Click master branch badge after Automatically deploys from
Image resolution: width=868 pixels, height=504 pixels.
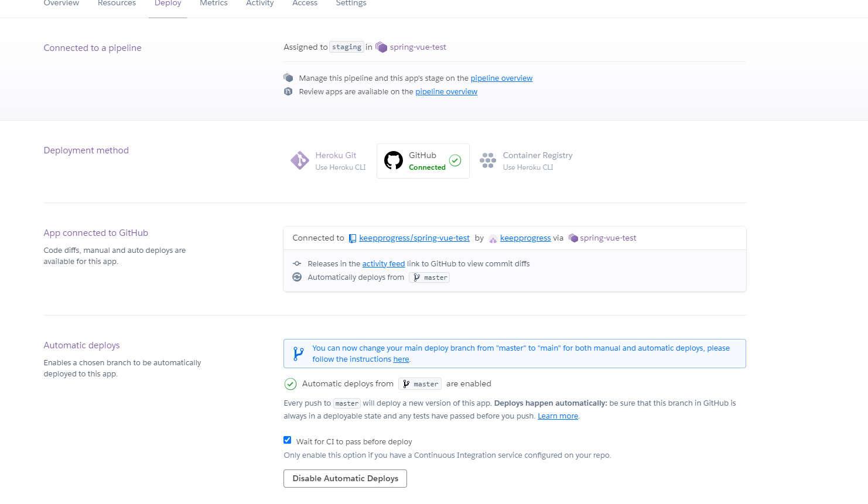[429, 277]
